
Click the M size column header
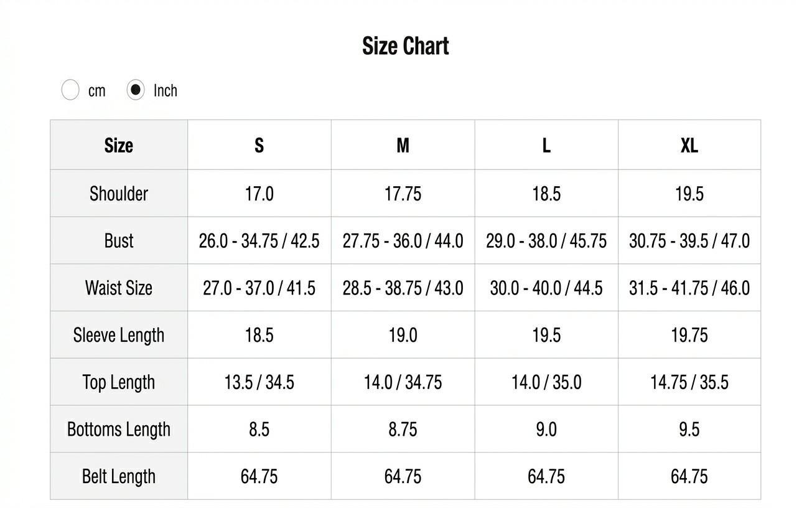(x=403, y=145)
